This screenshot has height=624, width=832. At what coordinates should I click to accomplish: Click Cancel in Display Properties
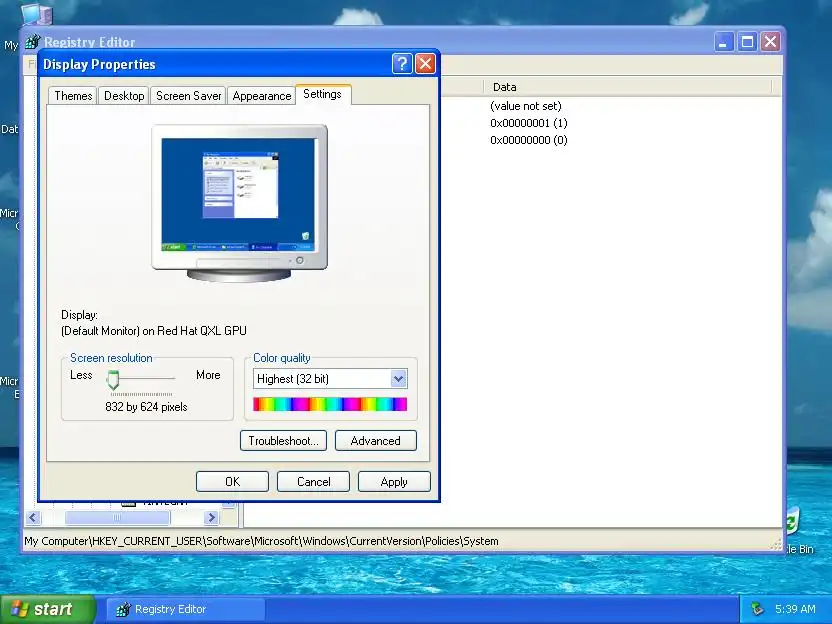tap(314, 481)
